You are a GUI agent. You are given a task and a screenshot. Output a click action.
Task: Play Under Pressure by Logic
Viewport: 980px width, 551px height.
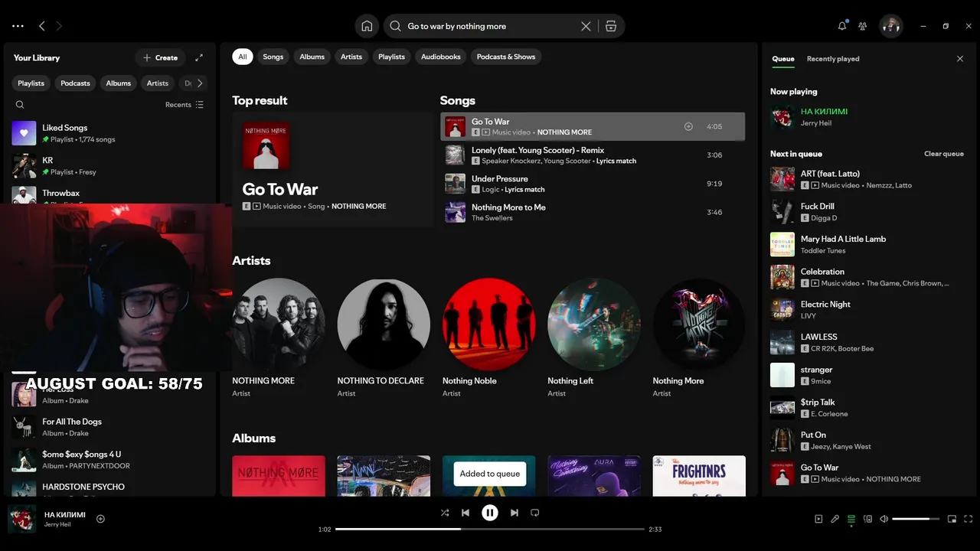coord(593,184)
